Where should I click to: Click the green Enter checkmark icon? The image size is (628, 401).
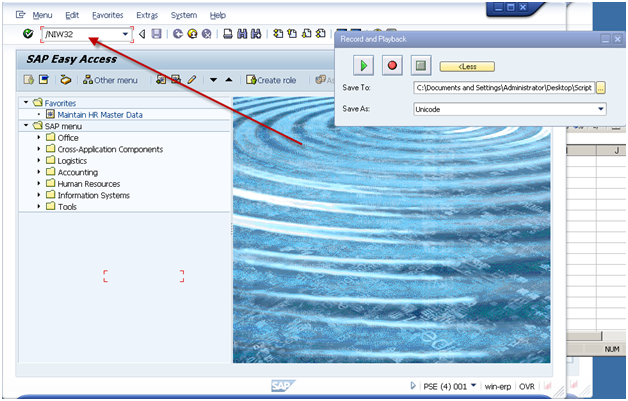tap(28, 34)
